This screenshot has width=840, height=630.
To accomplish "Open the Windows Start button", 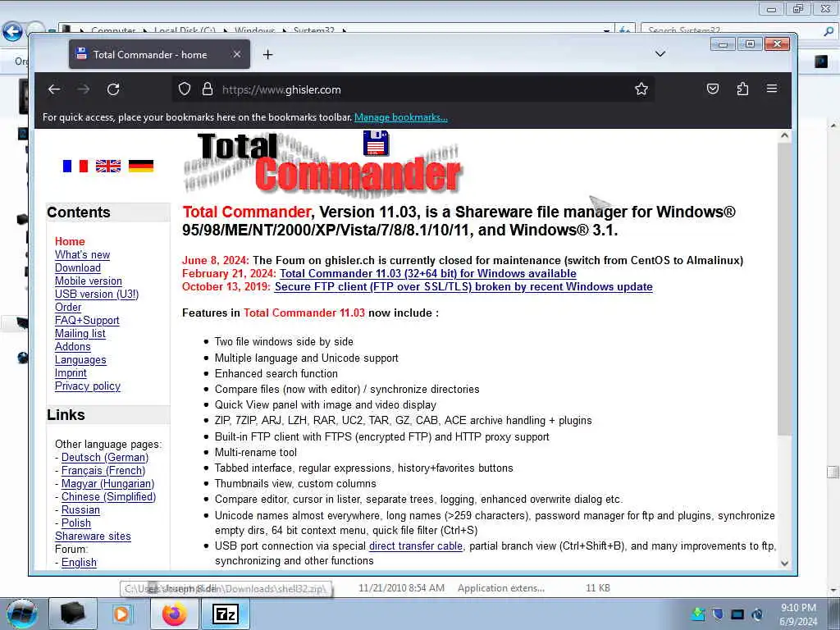I will [21, 614].
